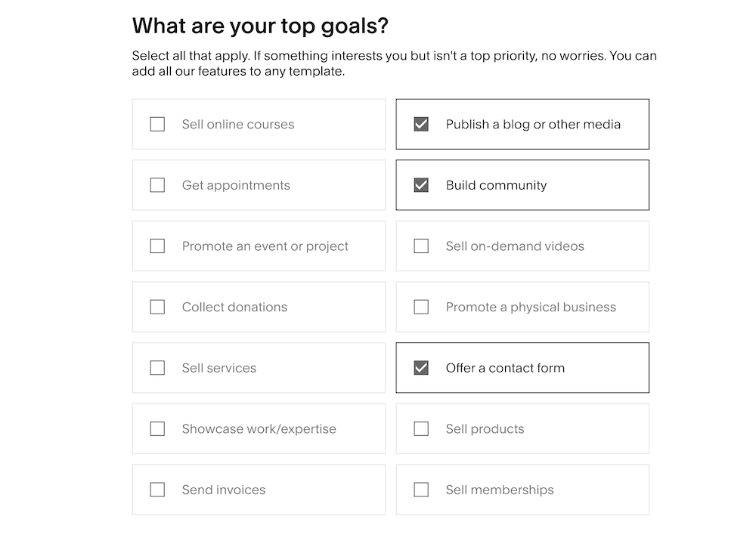Click the Send invoices goal label
The width and height of the screenshot is (756, 541).
point(224,490)
